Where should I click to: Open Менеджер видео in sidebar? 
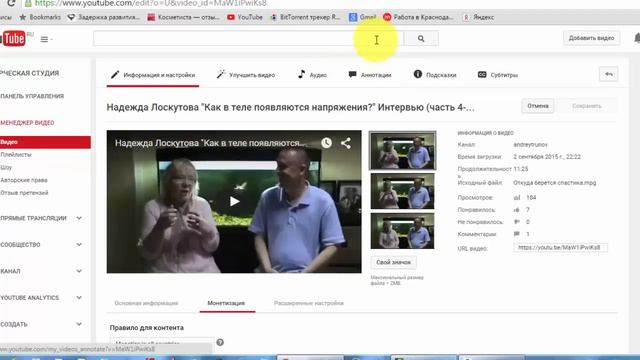27,123
